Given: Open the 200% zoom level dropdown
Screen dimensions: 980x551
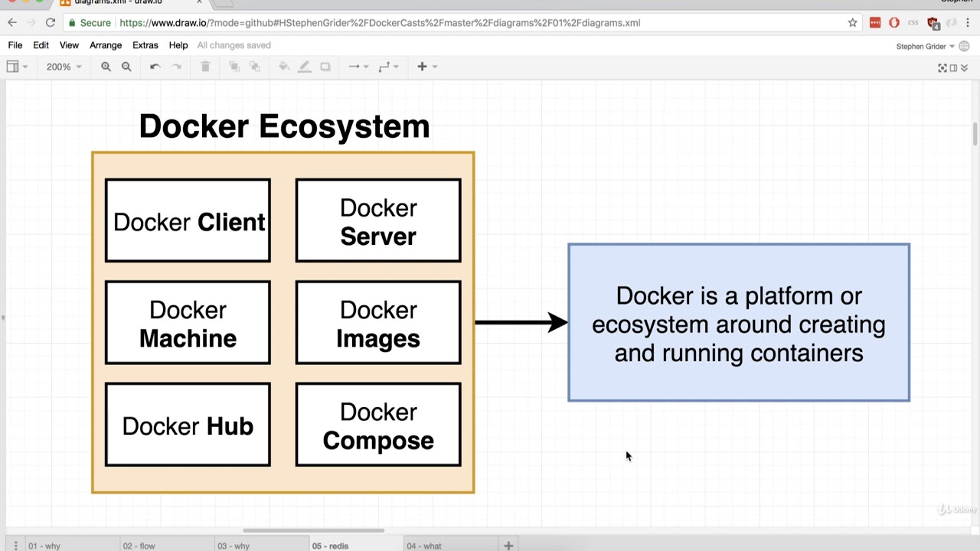Looking at the screenshot, I should 64,67.
